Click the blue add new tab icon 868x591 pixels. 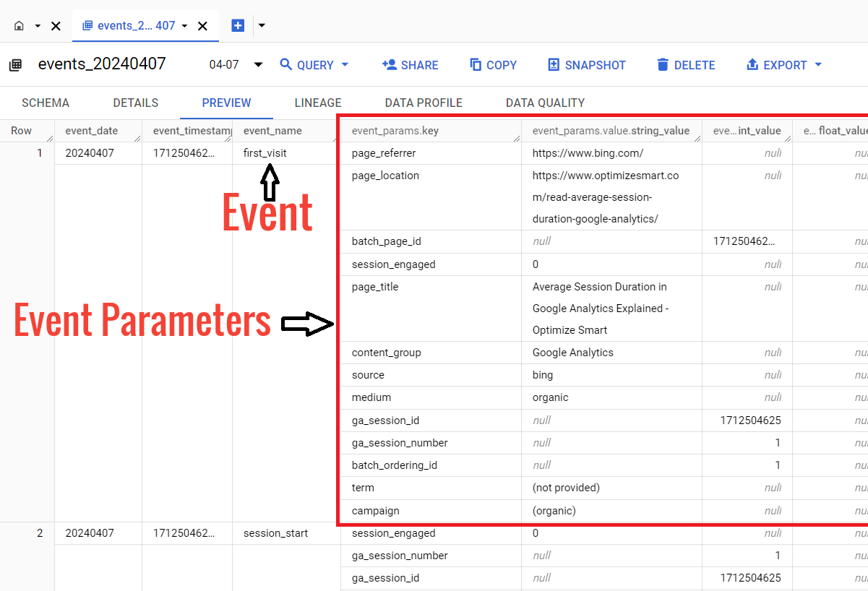[x=238, y=25]
